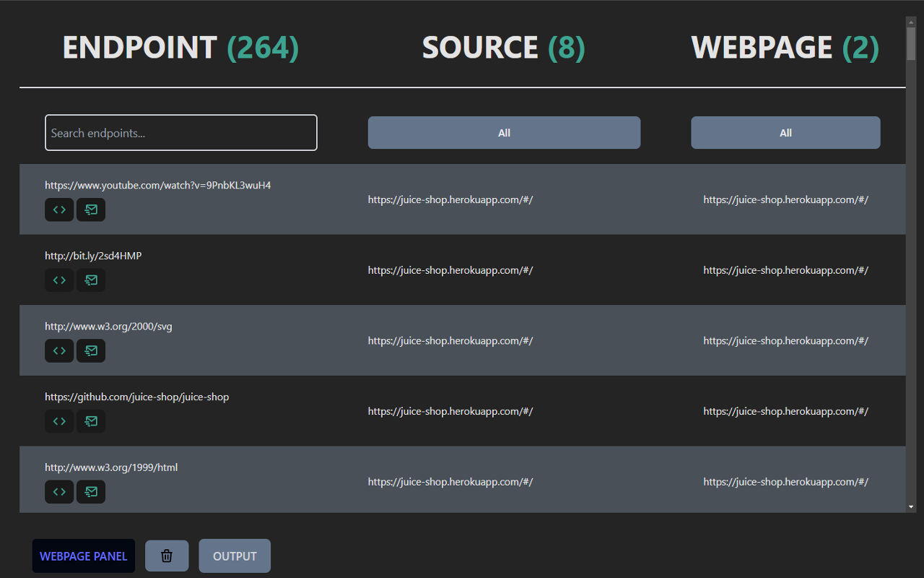The height and width of the screenshot is (578, 924).
Task: Click the send icon for the GitHub juice-shop endpoint
Action: point(90,421)
